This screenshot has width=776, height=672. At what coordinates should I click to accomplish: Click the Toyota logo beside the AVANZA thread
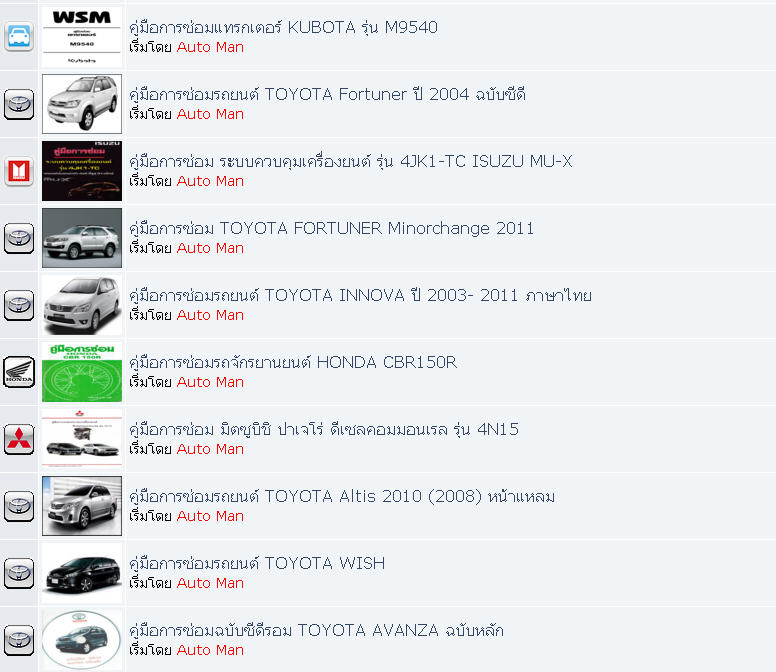[19, 640]
